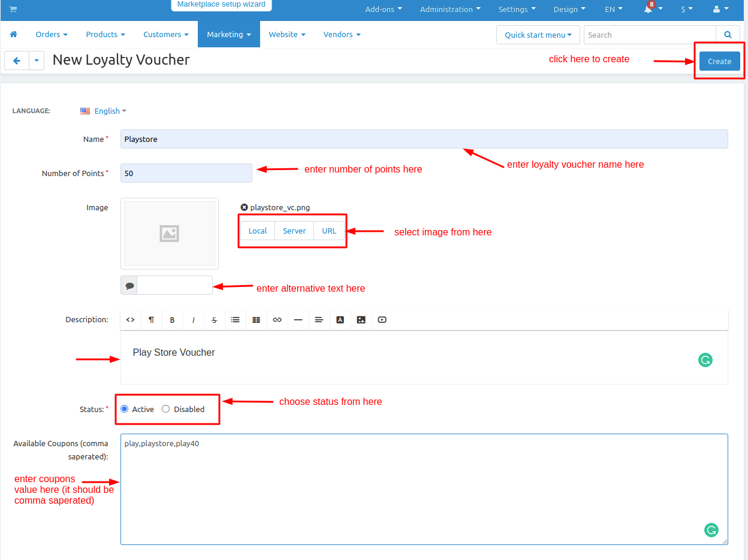Open the Customers menu

click(x=166, y=34)
